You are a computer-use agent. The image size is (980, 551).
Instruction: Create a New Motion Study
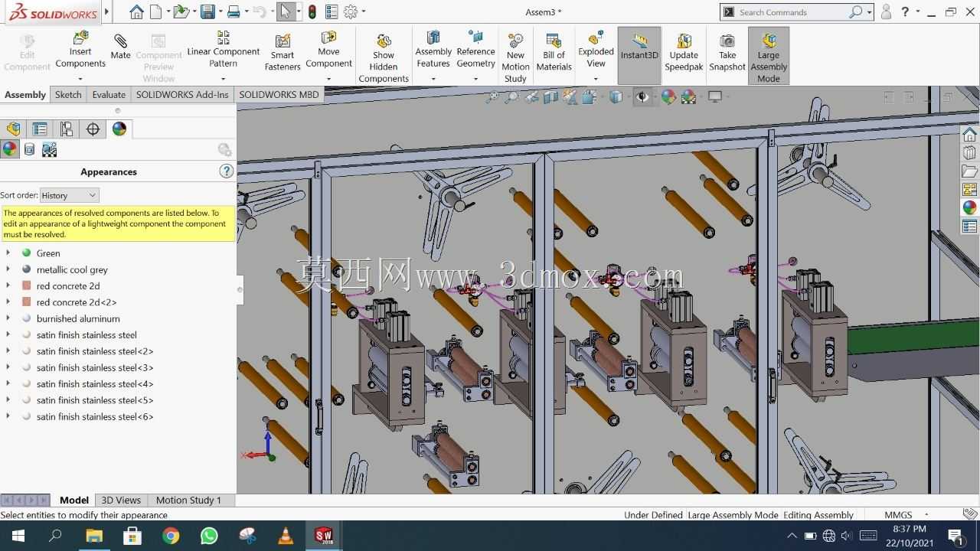515,57
